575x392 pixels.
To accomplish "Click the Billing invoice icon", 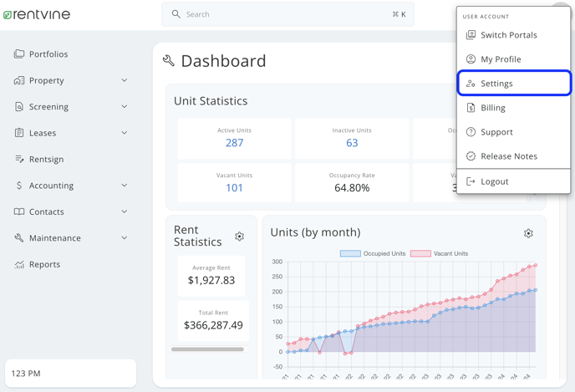I will [471, 108].
